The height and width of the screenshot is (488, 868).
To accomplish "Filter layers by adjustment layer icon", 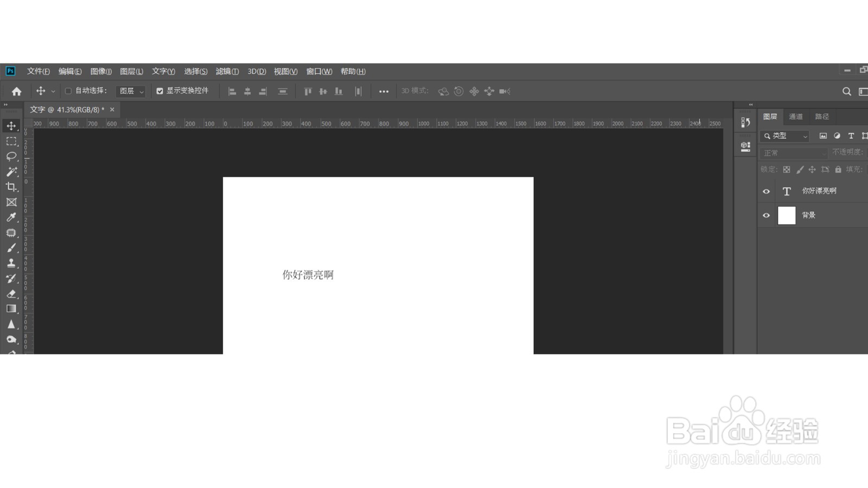I will pos(837,136).
